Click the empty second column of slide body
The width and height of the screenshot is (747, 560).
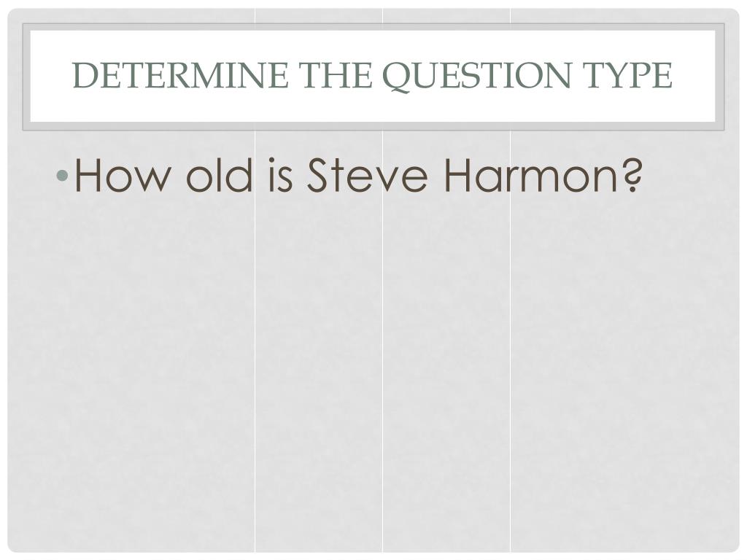point(319,371)
